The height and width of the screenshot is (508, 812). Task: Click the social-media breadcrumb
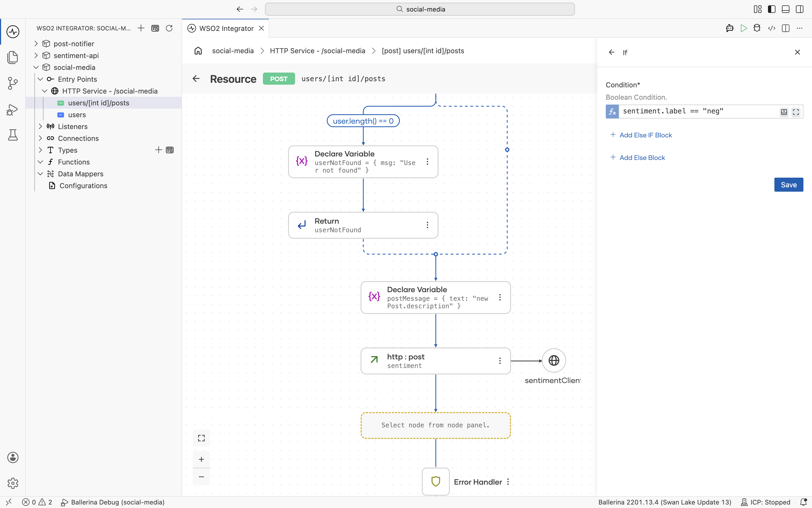(233, 51)
